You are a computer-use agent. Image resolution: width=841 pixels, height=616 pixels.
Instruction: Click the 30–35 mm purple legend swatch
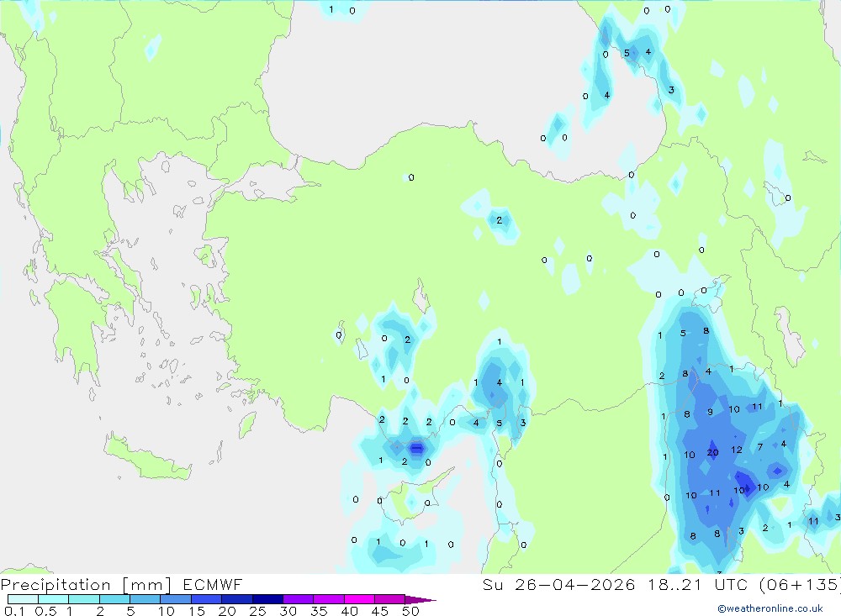click(299, 599)
